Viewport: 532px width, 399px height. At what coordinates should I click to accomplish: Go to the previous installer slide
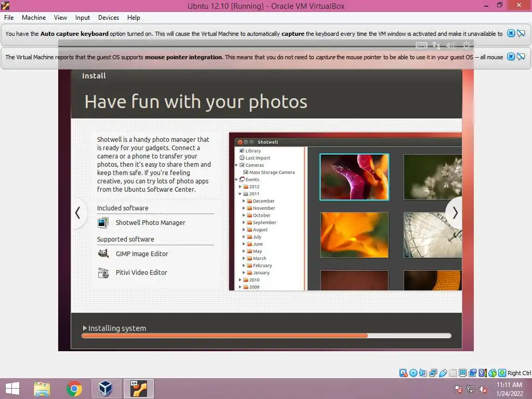click(x=78, y=212)
